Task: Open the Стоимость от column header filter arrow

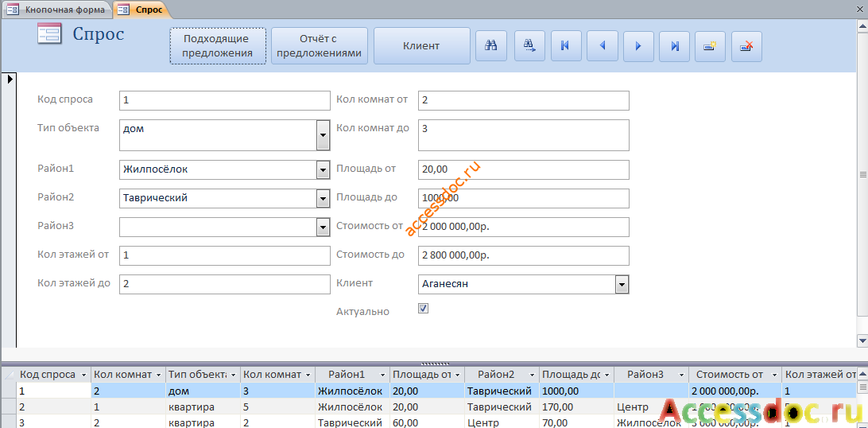Action: click(x=774, y=375)
